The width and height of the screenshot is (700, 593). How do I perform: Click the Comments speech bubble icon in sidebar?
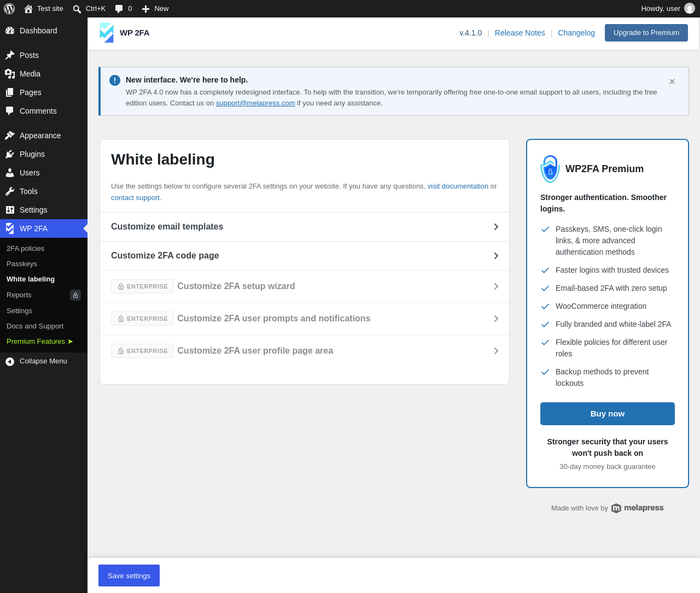point(10,111)
